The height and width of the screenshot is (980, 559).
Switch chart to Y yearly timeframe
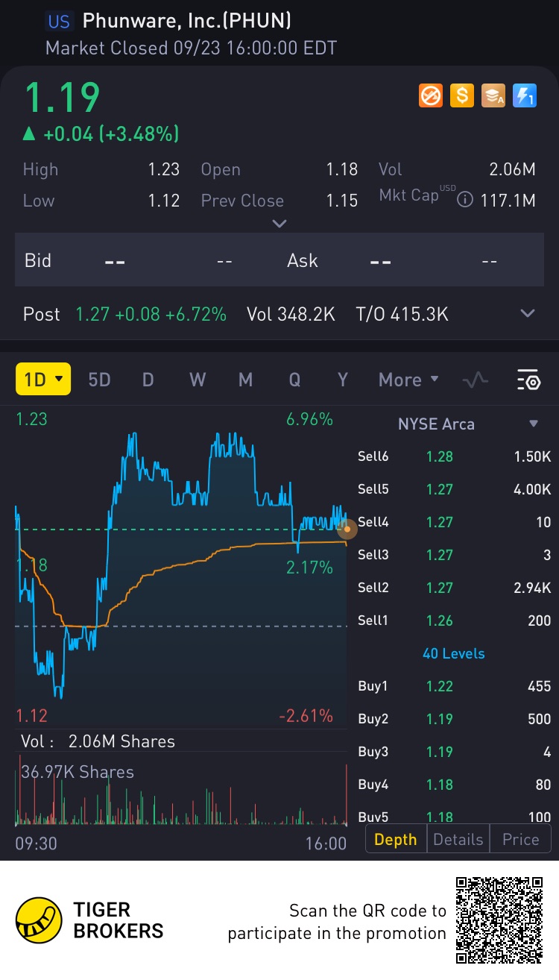[x=343, y=380]
